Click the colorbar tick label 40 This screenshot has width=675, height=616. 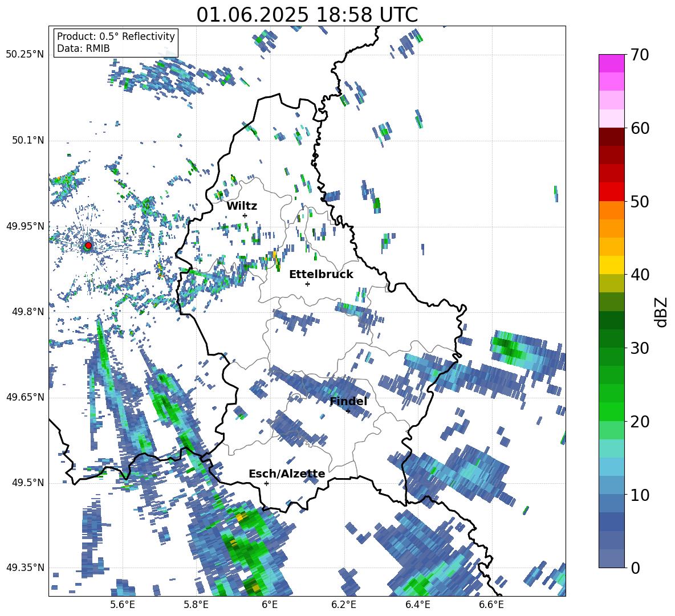(x=640, y=275)
